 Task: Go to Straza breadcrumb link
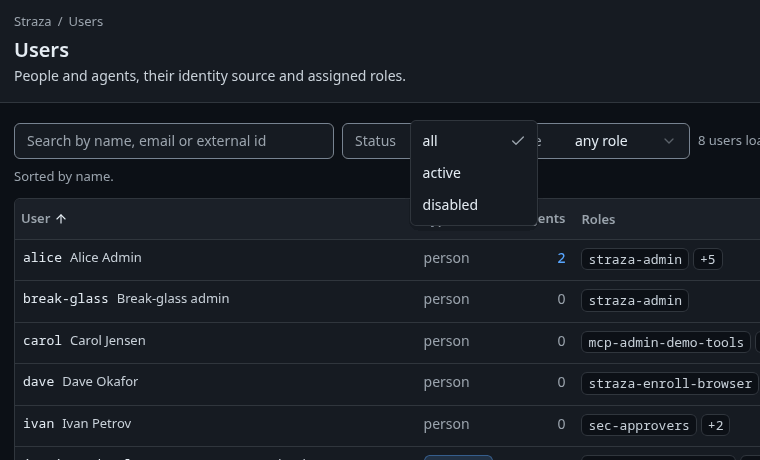(x=32, y=22)
